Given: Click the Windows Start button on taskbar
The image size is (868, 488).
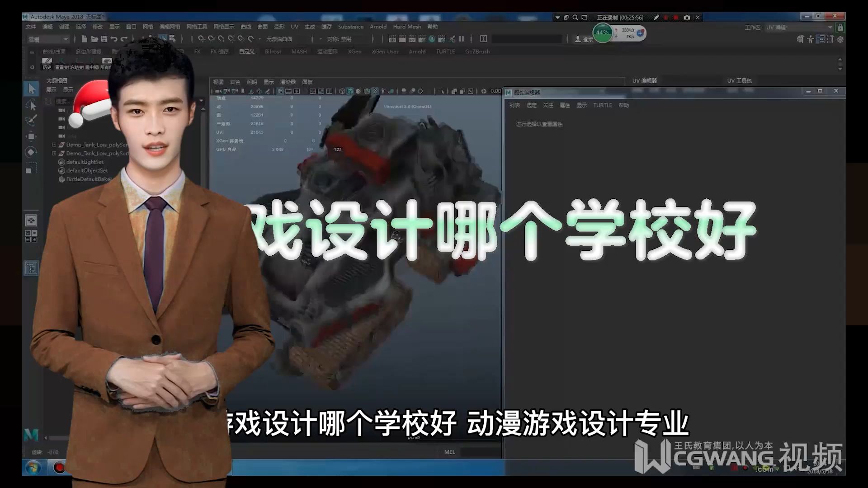Looking at the screenshot, I should [x=33, y=467].
